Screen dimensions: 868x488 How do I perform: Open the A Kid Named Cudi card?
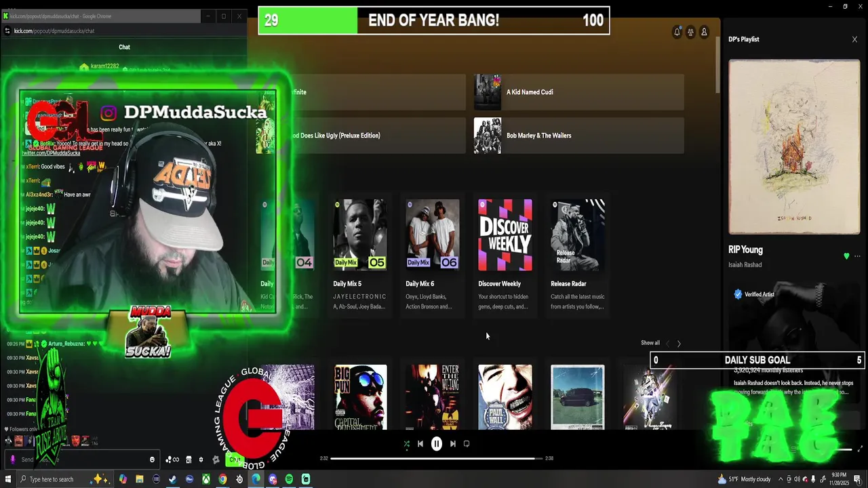[x=578, y=92]
